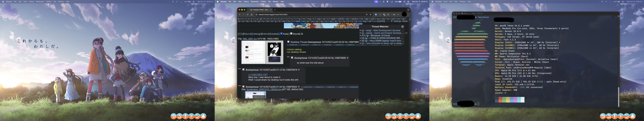Viewport: 644px width, 121px height.
Task: Tick the Desktop Thread OP post checkbox
Action: (x=288, y=42)
